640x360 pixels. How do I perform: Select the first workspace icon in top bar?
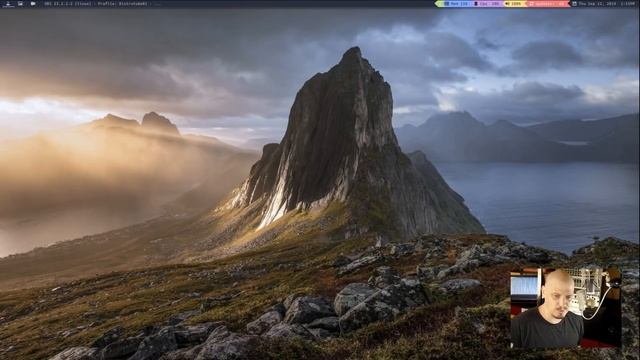click(x=8, y=4)
